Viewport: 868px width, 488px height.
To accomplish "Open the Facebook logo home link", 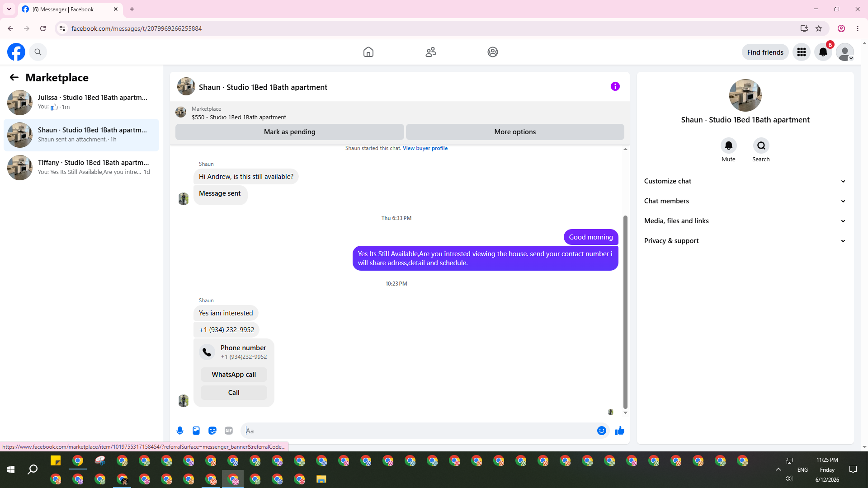I will 16,52.
